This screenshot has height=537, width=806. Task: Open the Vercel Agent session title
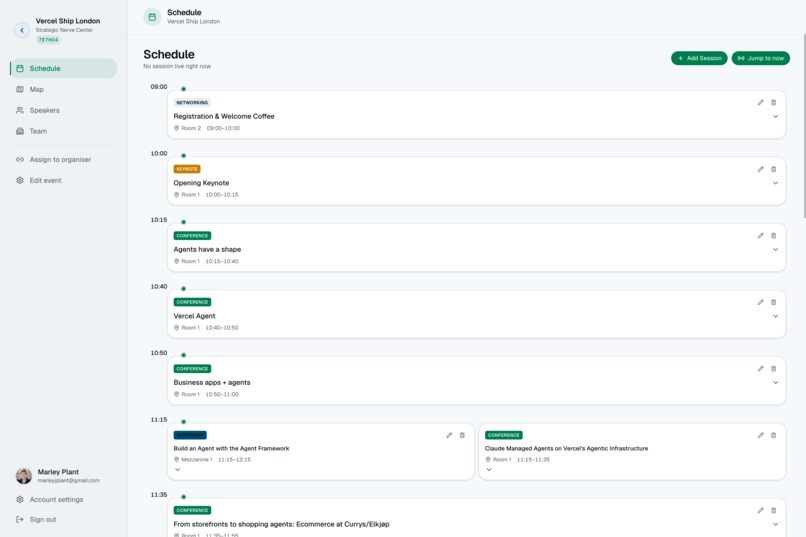point(194,316)
